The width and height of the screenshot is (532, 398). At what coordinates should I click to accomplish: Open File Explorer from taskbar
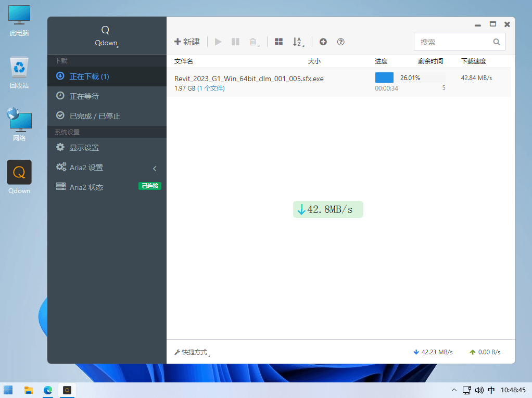(29, 390)
